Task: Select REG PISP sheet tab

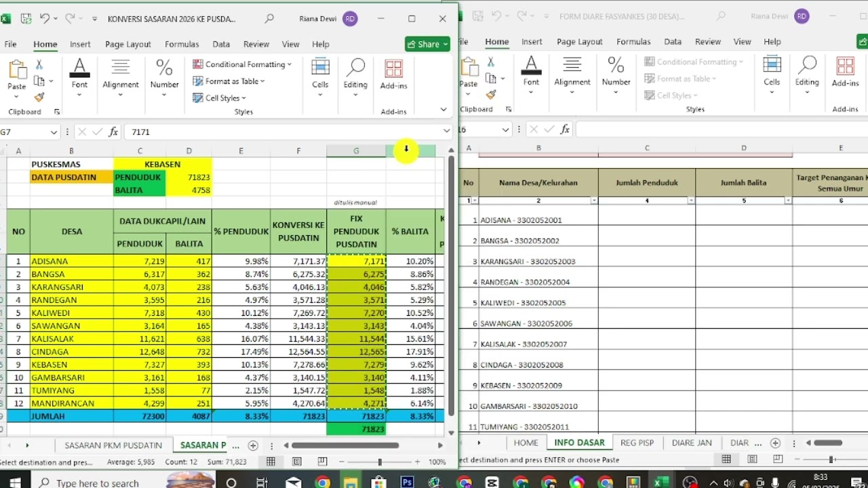Action: click(x=637, y=443)
